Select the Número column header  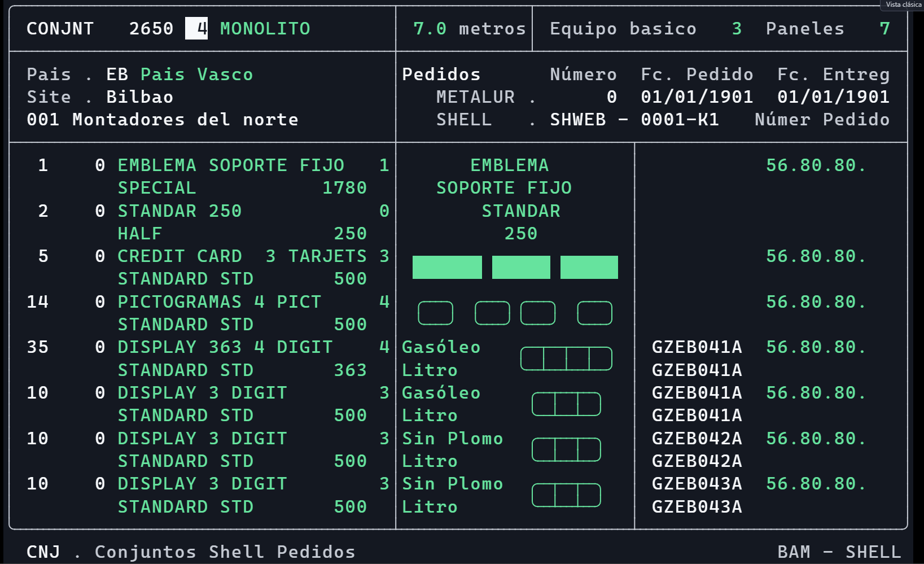tap(584, 75)
